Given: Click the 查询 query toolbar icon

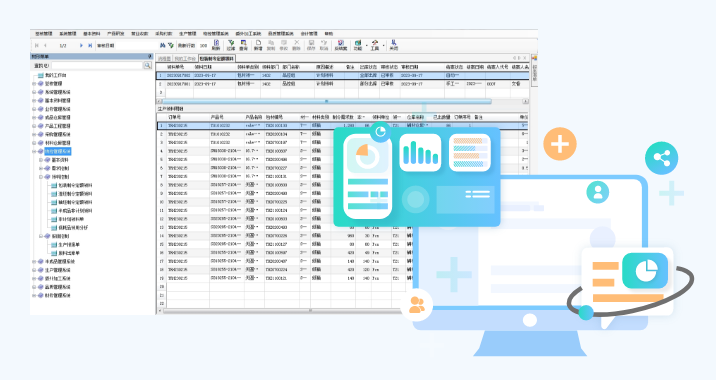Looking at the screenshot, I should pos(243,45).
